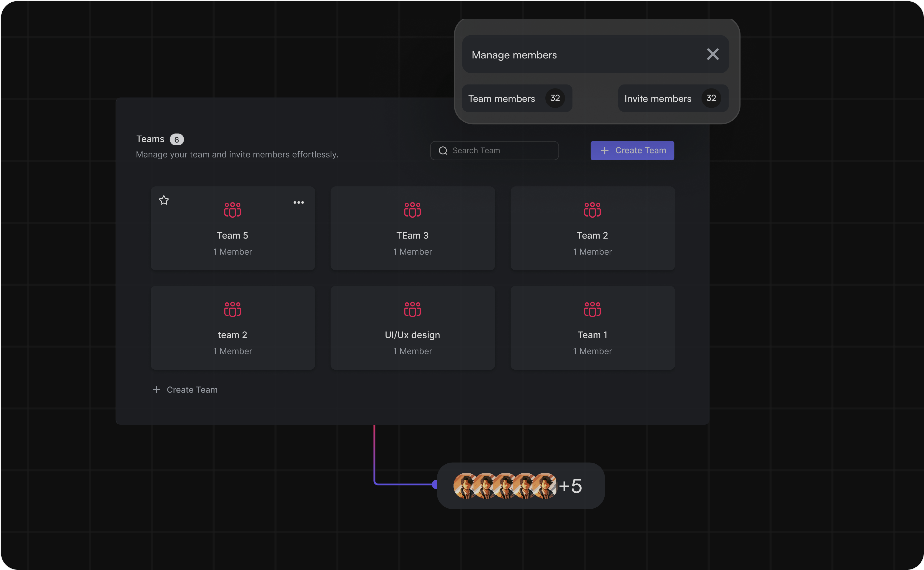Click the Team 5 group icon
This screenshot has width=924, height=570.
click(233, 210)
